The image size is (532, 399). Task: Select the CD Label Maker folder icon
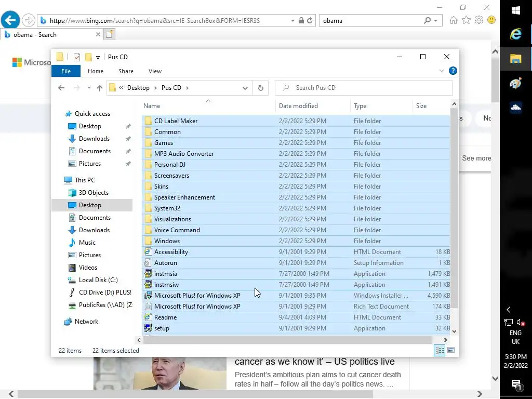pos(148,121)
